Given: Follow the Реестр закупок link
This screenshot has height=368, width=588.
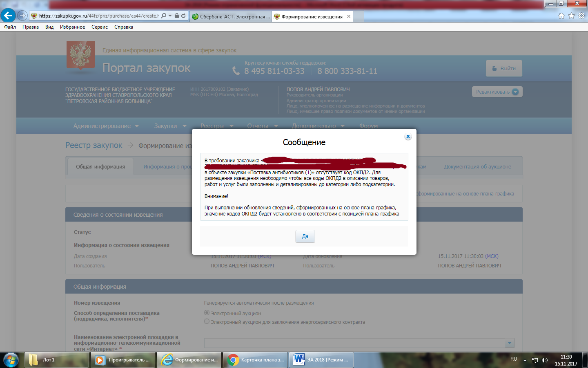Looking at the screenshot, I should [94, 145].
